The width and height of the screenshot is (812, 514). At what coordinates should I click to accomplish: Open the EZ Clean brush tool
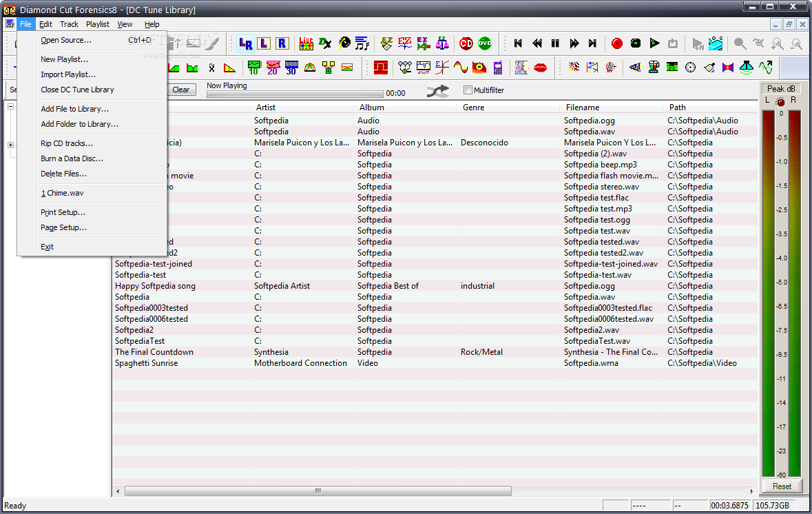[x=386, y=43]
